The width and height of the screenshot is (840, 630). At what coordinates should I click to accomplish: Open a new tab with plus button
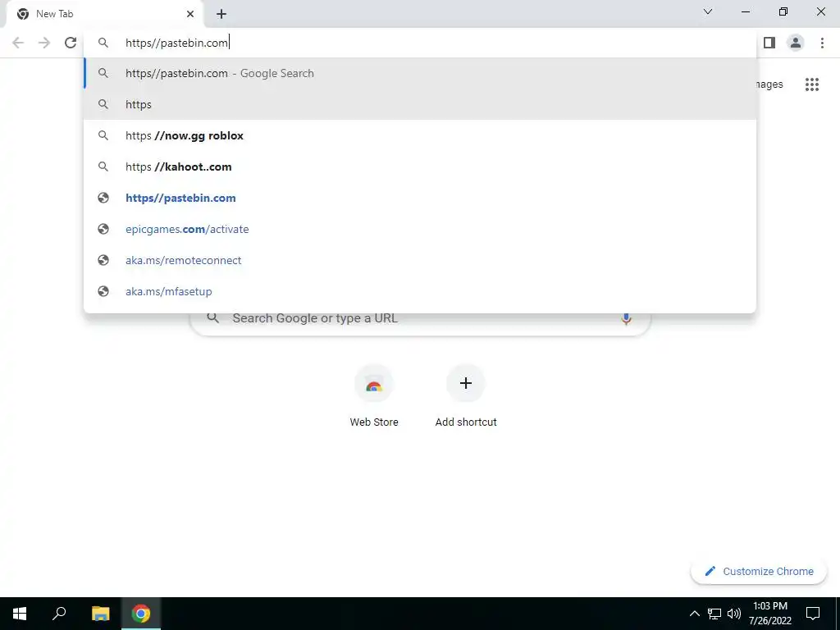(221, 14)
